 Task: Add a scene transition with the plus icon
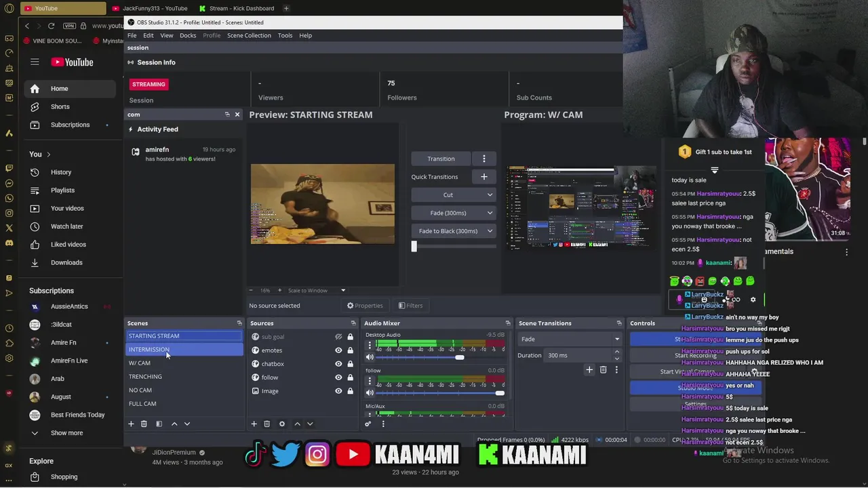tap(589, 369)
